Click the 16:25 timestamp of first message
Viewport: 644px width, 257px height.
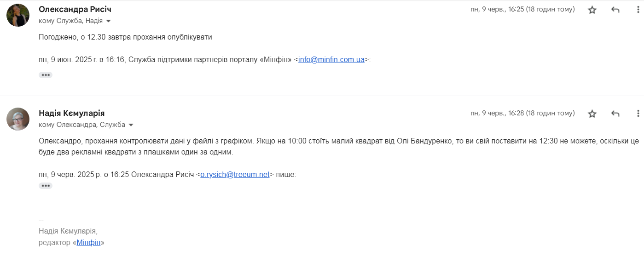(x=522, y=10)
